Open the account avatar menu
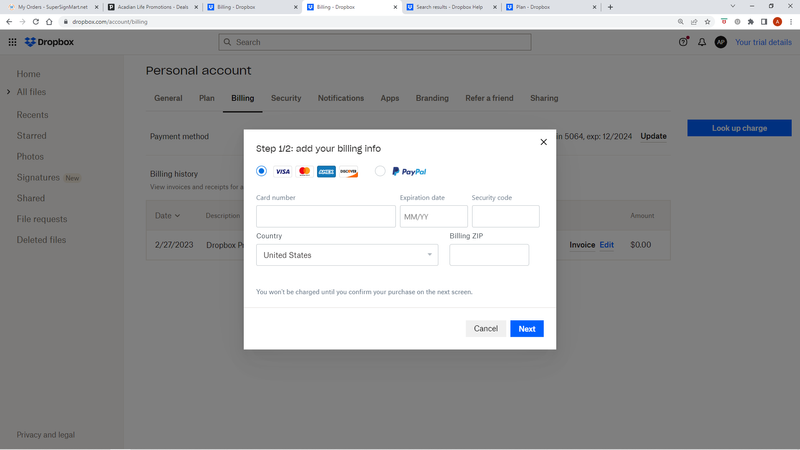Screen dimensions: 800x450 pos(720,42)
